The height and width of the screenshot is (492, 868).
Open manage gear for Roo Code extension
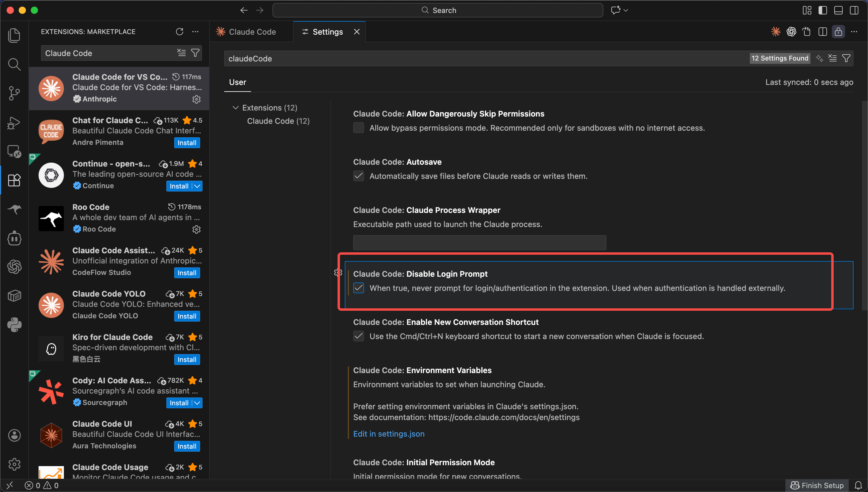(x=197, y=229)
